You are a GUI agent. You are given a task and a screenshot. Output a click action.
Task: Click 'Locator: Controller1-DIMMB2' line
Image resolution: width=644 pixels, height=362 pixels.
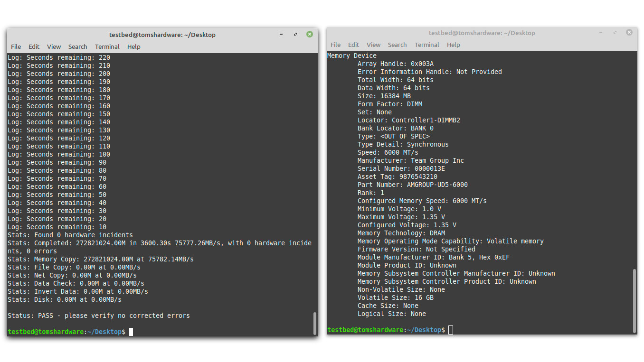409,120
